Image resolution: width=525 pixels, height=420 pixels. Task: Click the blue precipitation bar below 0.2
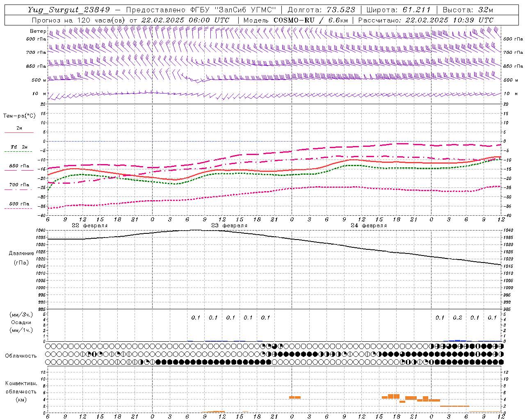[x=457, y=340]
